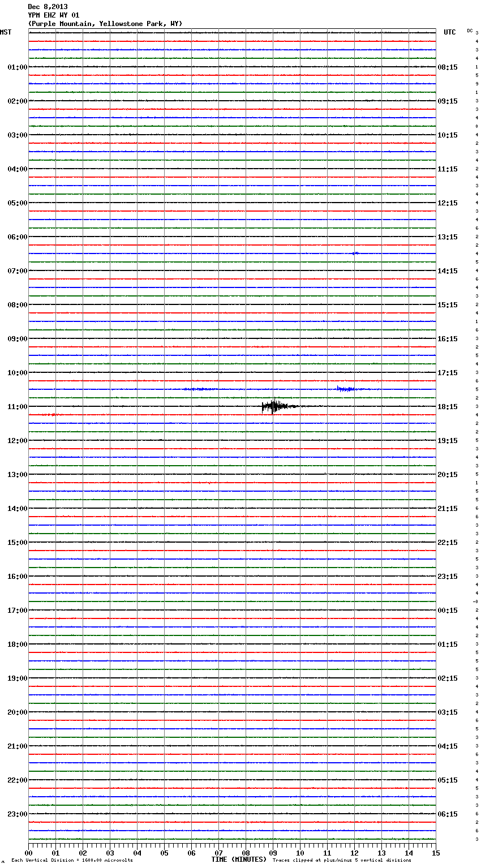Click minute tick label "09" on time axis
Image resolution: width=481 pixels, height=868 pixels.
(273, 853)
